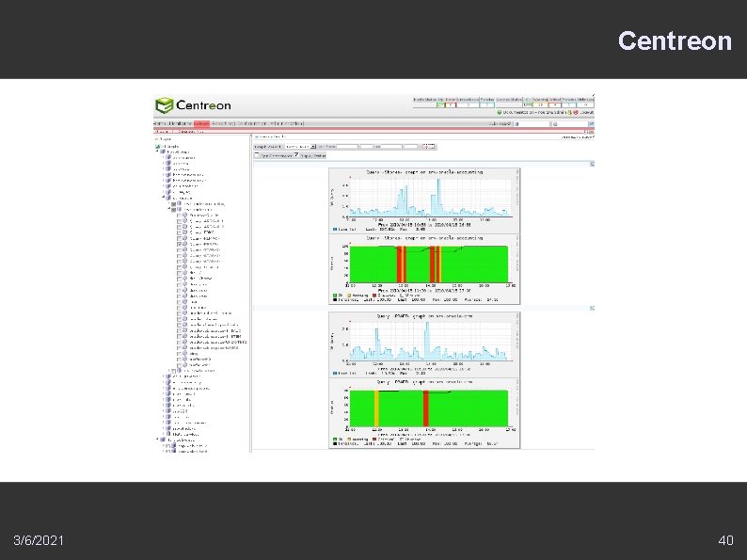Viewport: 747px width, 560px height.
Task: Click the Centreon logo in the header
Action: [x=193, y=105]
